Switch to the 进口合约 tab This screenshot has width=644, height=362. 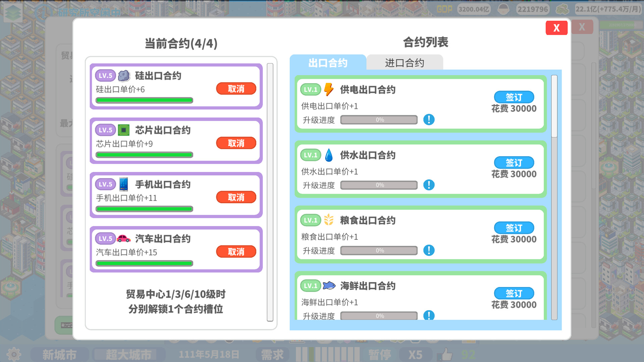tap(405, 62)
